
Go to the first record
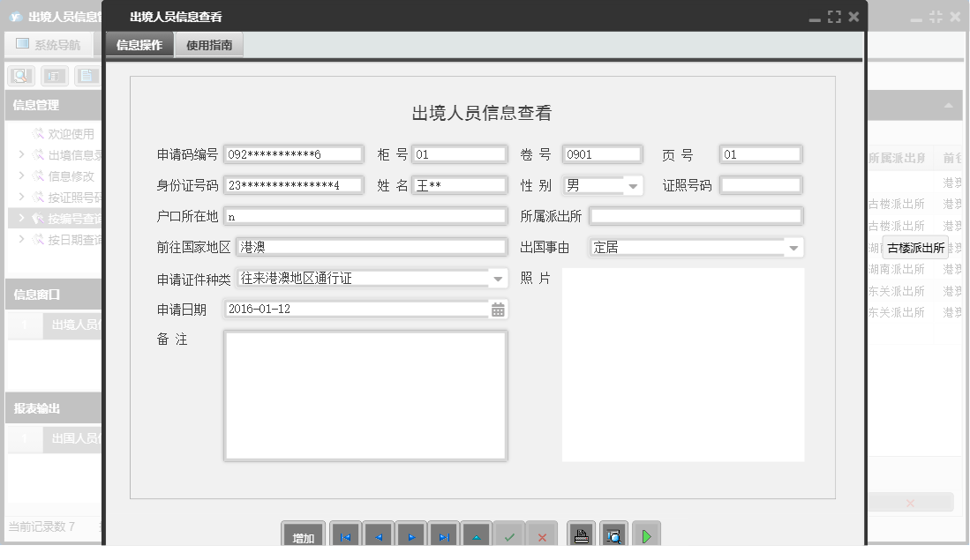(345, 536)
